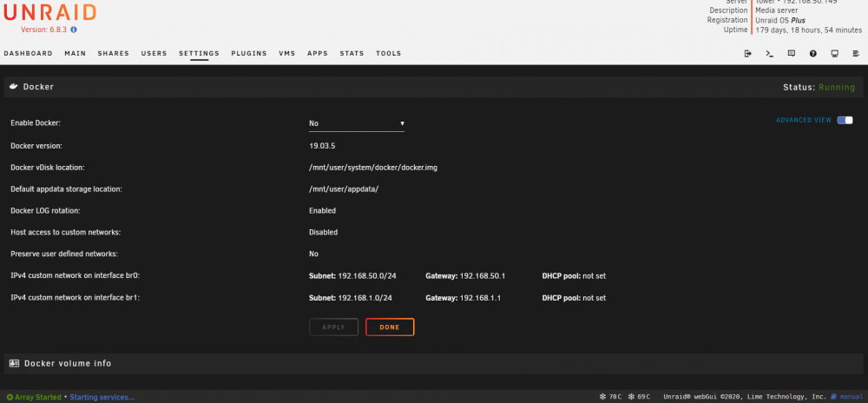Open the feedback icon in toolbar
Image resolution: width=868 pixels, height=403 pixels.
[x=791, y=54]
